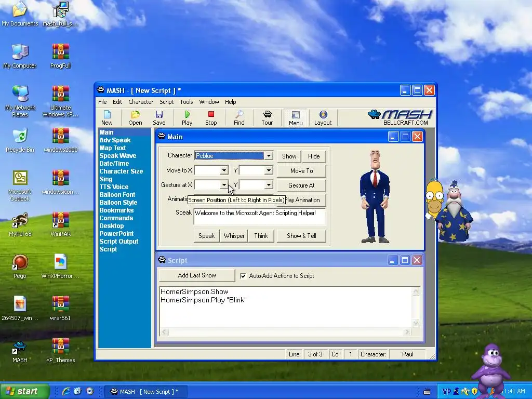Click the Show character button
532x399 pixels.
coord(289,156)
